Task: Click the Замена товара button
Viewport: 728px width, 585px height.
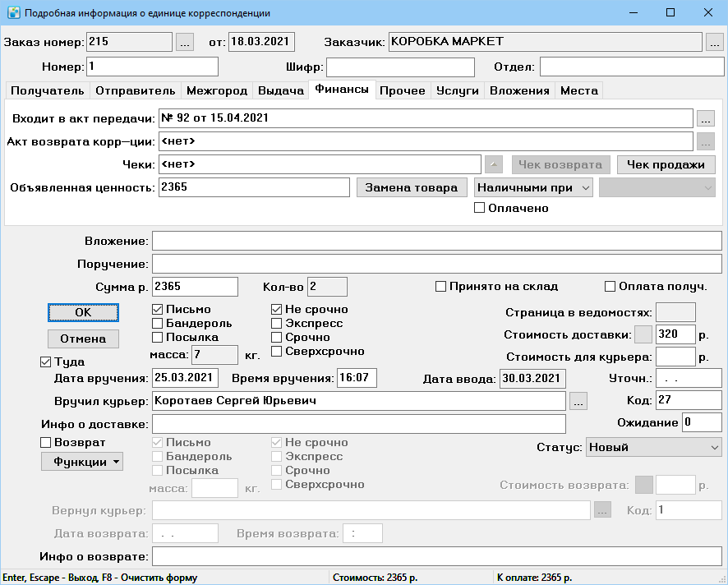Action: pyautogui.click(x=412, y=188)
